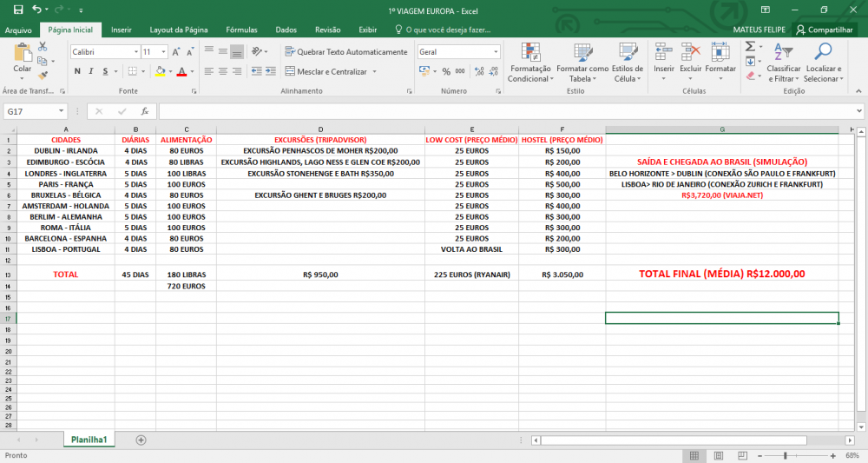Open the Inserir ribbon tab
The width and height of the screenshot is (868, 463).
(122, 30)
